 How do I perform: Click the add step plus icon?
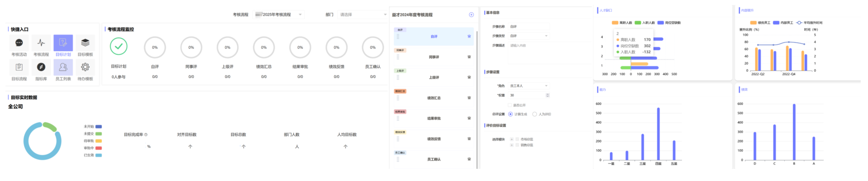tap(471, 15)
